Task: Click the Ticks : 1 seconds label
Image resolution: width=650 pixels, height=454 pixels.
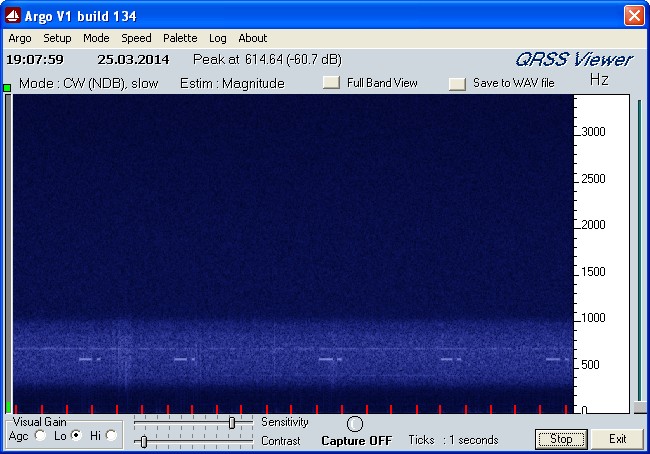Action: [x=454, y=440]
